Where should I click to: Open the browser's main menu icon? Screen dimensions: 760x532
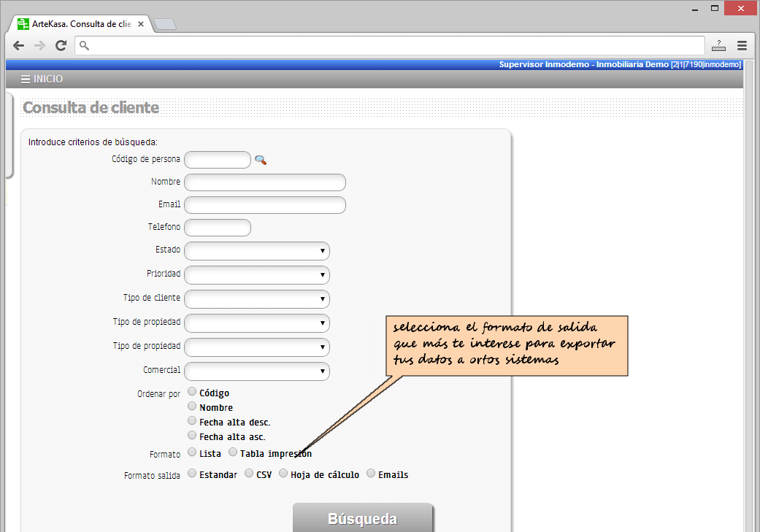[742, 45]
